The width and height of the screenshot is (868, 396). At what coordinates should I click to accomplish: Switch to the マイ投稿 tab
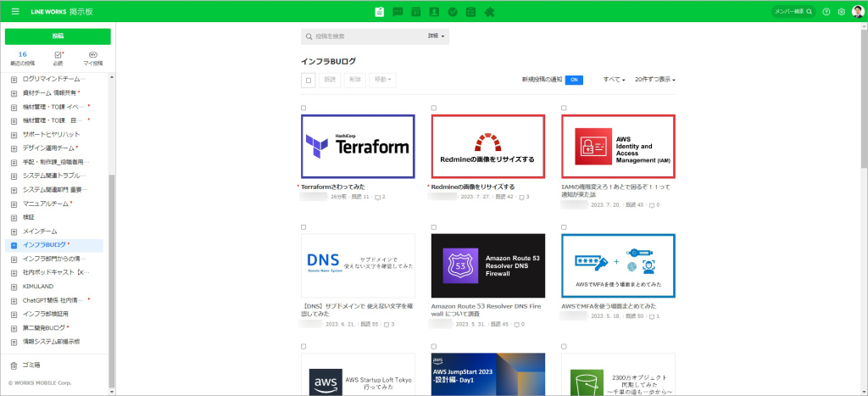point(93,59)
